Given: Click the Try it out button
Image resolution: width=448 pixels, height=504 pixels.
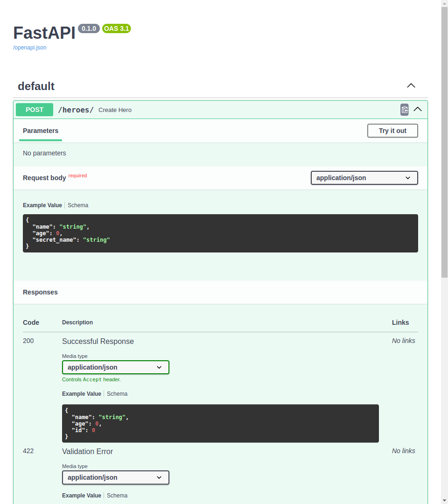Looking at the screenshot, I should pos(392,131).
